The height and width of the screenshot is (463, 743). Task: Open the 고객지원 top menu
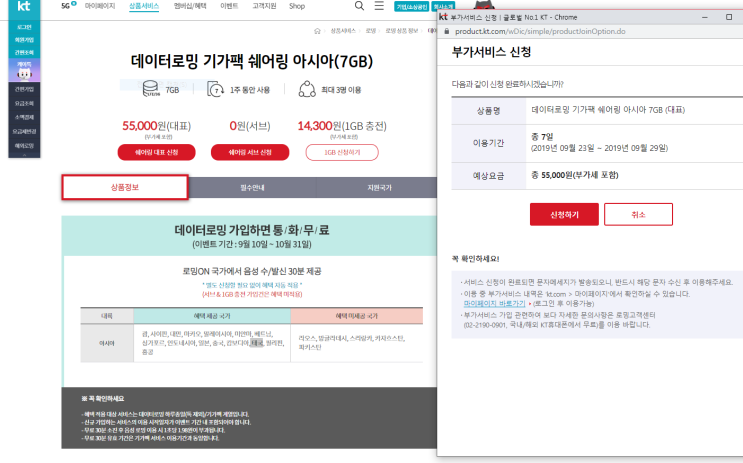264,6
